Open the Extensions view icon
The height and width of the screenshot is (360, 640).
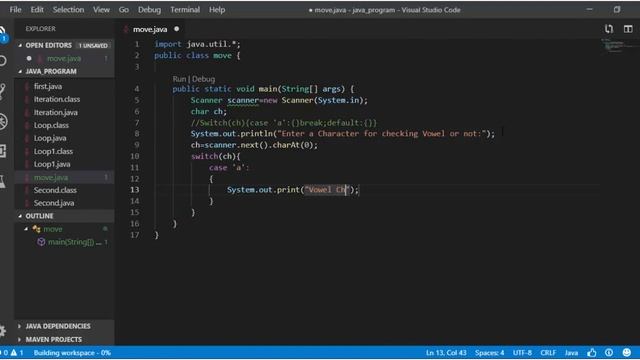tap(2, 151)
